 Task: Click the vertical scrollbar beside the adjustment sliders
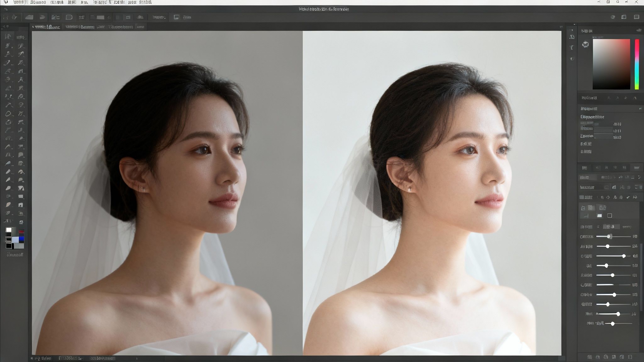(641, 277)
